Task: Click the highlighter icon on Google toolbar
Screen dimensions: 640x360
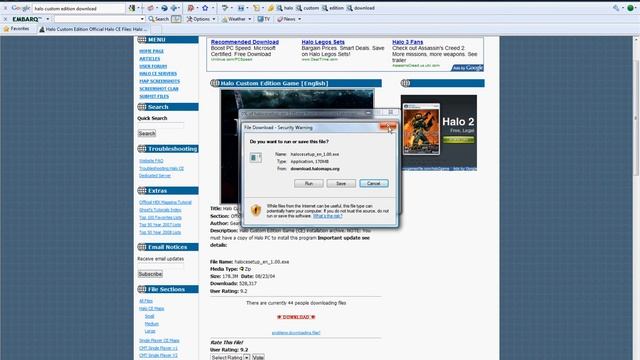Action: [271, 8]
